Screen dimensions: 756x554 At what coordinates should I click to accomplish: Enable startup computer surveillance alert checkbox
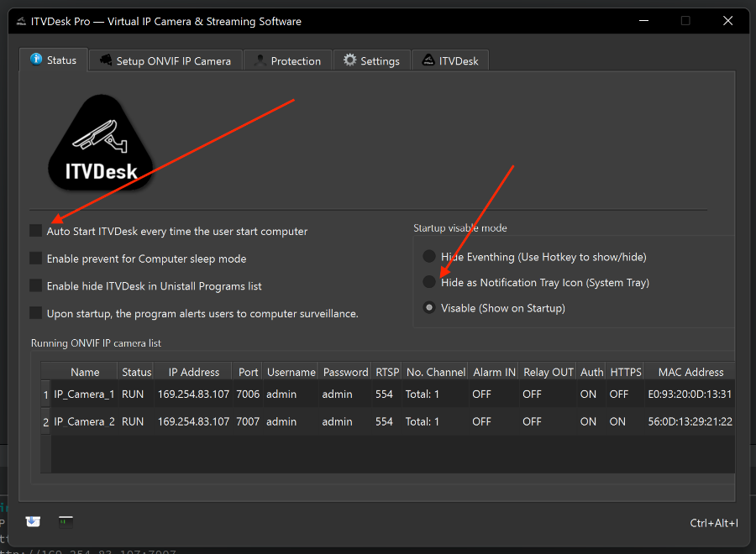(x=35, y=313)
